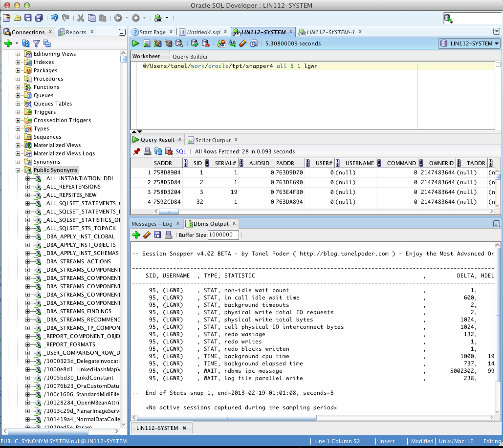Viewport: 503px width, 448px height.
Task: Open SQL History icon
Action: click(x=253, y=43)
